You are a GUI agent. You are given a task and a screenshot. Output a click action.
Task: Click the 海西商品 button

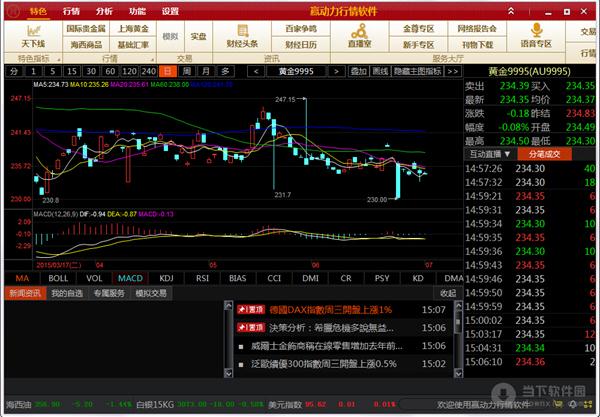[x=86, y=45]
